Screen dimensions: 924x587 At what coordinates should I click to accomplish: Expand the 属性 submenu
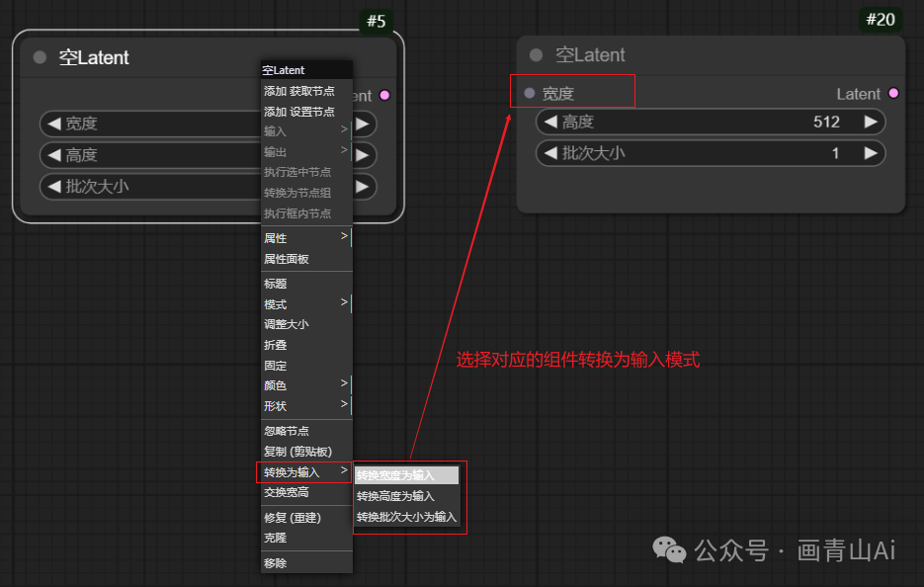(x=306, y=238)
